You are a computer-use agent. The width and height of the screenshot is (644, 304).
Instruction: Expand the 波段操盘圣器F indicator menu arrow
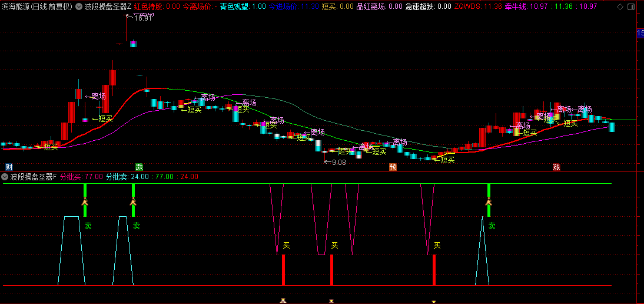click(x=5, y=176)
